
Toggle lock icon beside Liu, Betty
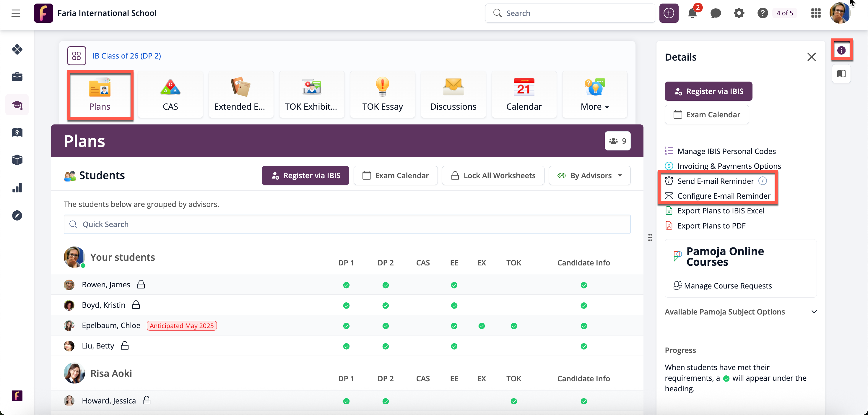pyautogui.click(x=125, y=345)
